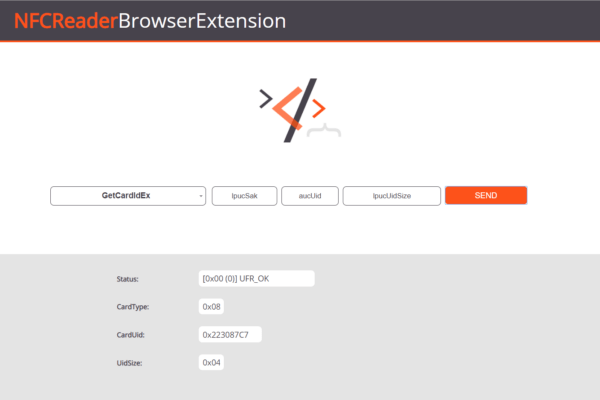Select the lpucUidSize input box
Viewport: 600px width, 400px height.
click(x=391, y=196)
